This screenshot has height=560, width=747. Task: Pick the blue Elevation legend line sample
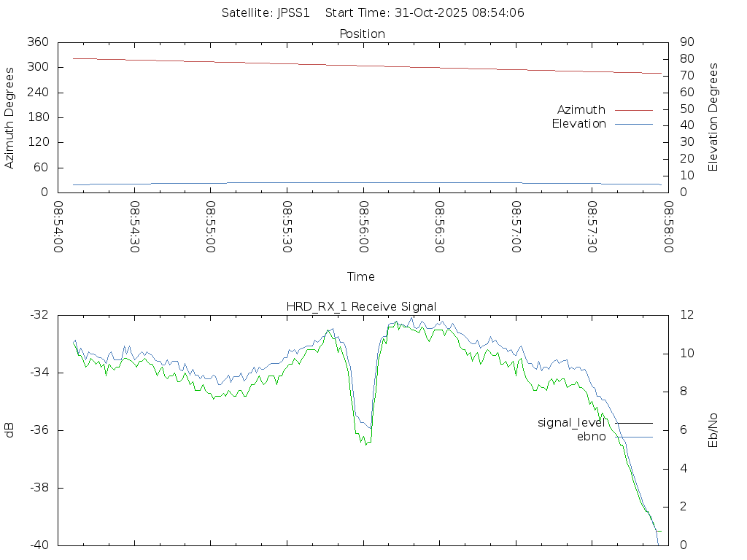[x=633, y=125]
